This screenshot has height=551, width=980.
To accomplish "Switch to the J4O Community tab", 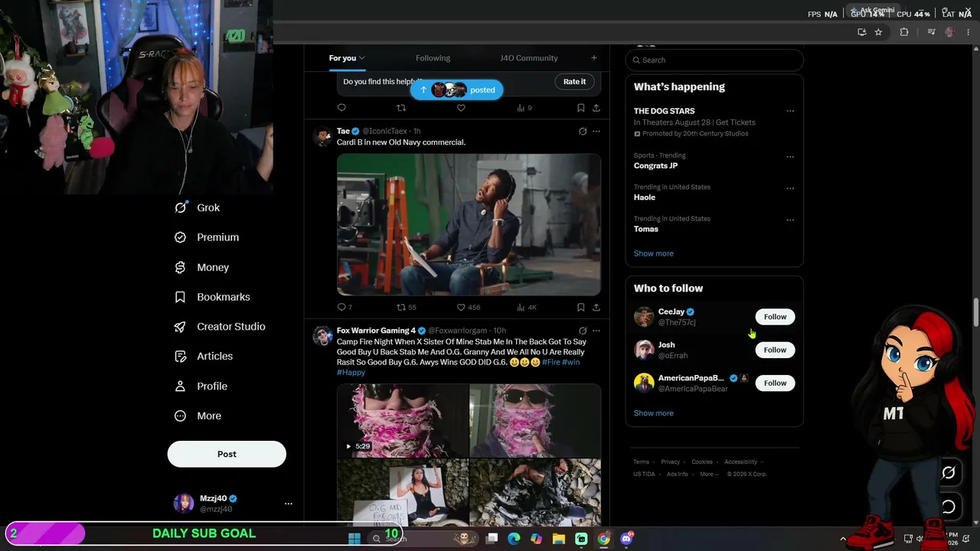I will (x=529, y=58).
